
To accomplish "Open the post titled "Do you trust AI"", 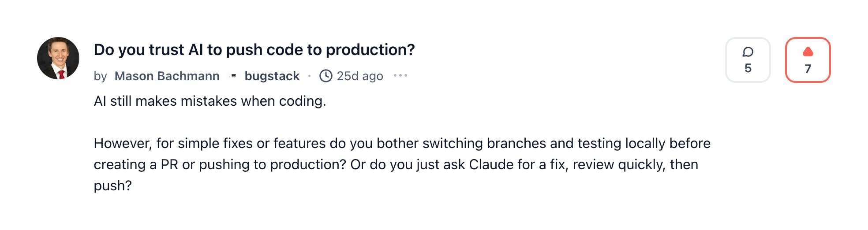I will click(254, 50).
